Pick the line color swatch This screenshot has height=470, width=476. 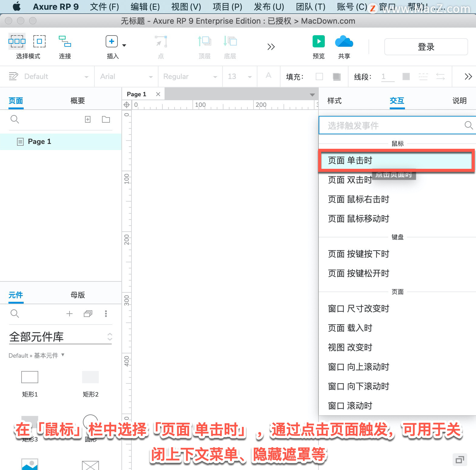pos(406,77)
